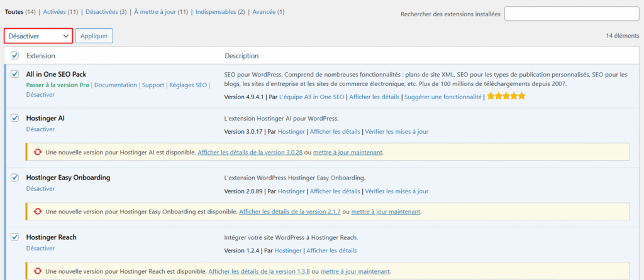Open L'équipe All in One SEO author link
Screen dimensions: 644x280
[x=311, y=97]
